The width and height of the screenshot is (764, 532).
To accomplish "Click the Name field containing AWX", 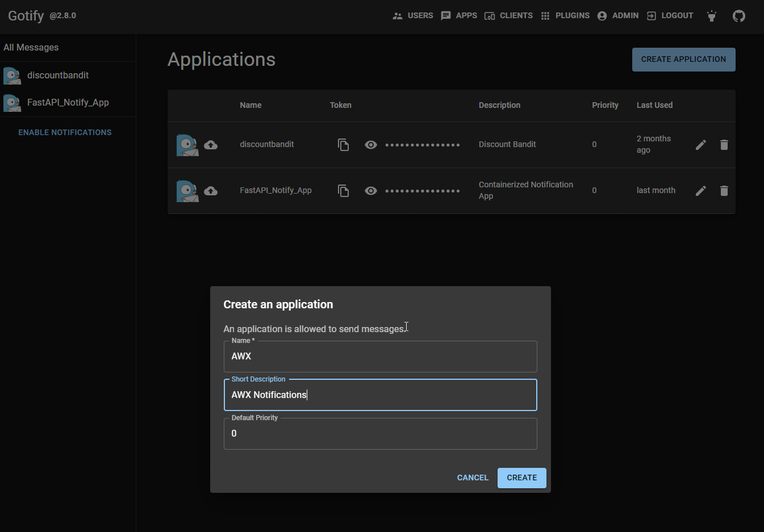I will pyautogui.click(x=381, y=356).
